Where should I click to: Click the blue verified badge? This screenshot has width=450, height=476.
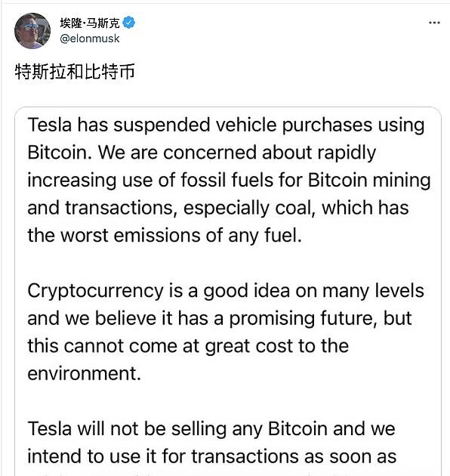[x=129, y=23]
